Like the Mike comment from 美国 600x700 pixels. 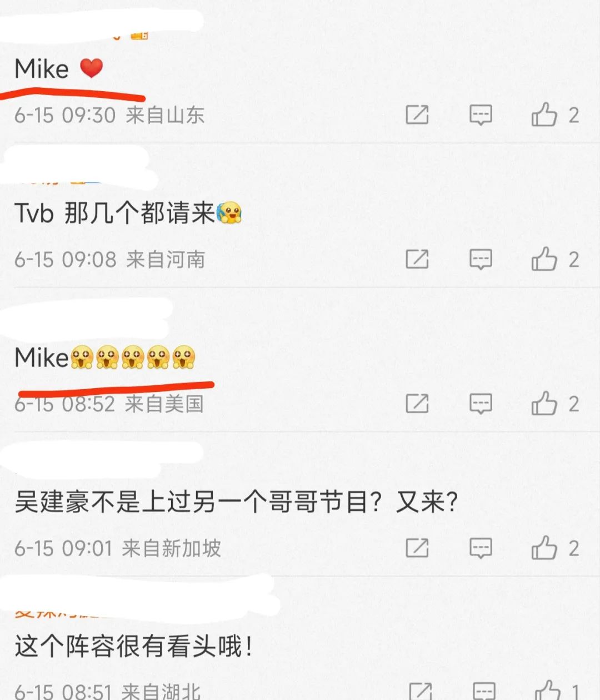click(x=544, y=404)
